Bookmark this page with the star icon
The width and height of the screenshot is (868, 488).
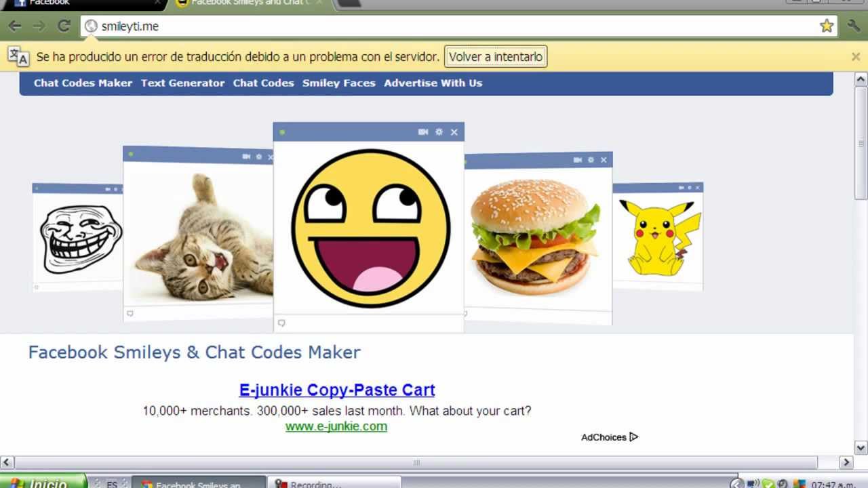826,26
